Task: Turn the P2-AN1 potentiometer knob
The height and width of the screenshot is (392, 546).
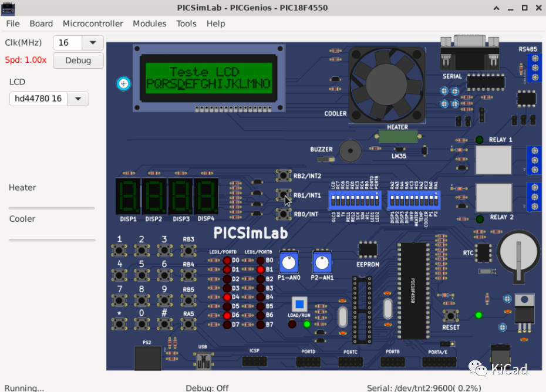Action: pos(322,262)
